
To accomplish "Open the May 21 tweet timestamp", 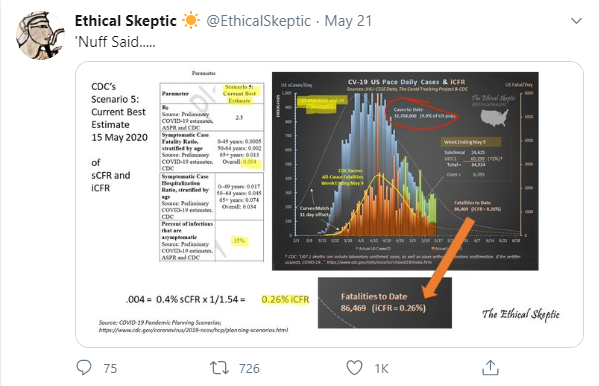I will 348,21.
